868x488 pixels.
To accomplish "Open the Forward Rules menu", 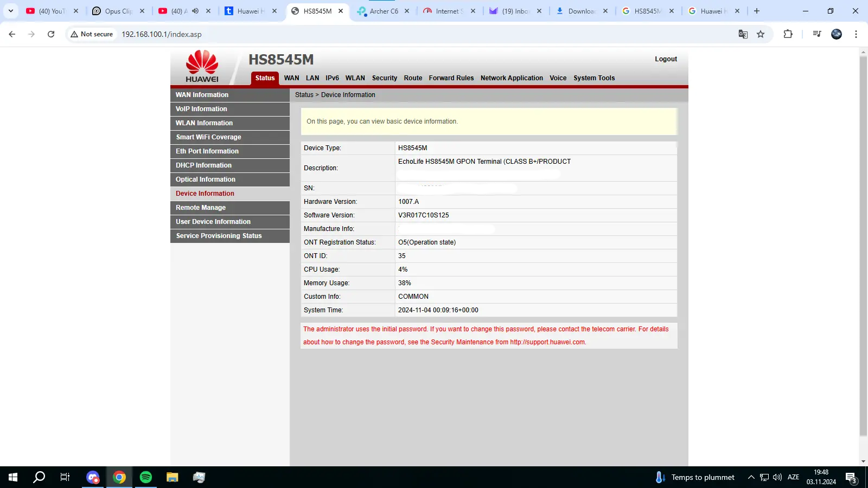I will click(451, 78).
